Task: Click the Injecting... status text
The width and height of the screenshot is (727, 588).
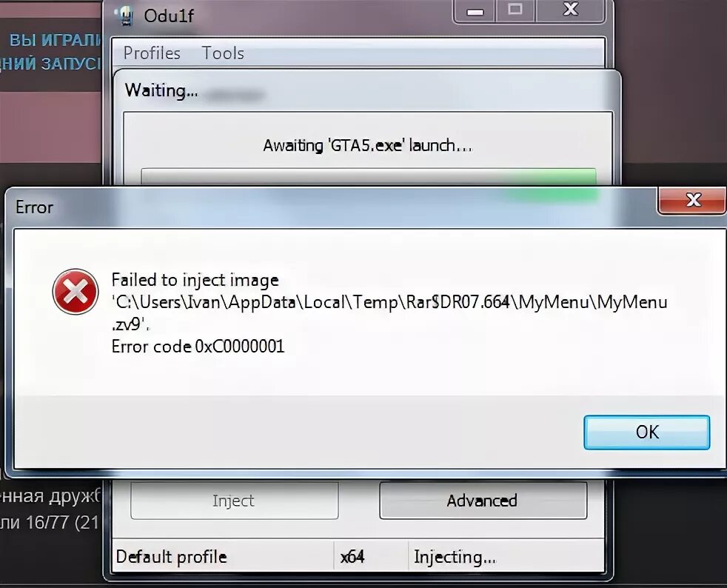Action: [455, 557]
